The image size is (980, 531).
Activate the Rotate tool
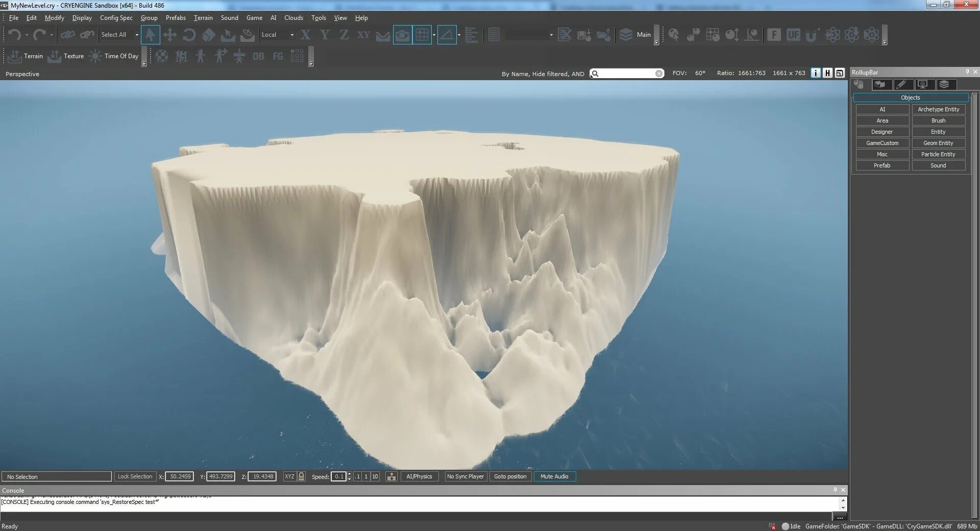point(189,35)
